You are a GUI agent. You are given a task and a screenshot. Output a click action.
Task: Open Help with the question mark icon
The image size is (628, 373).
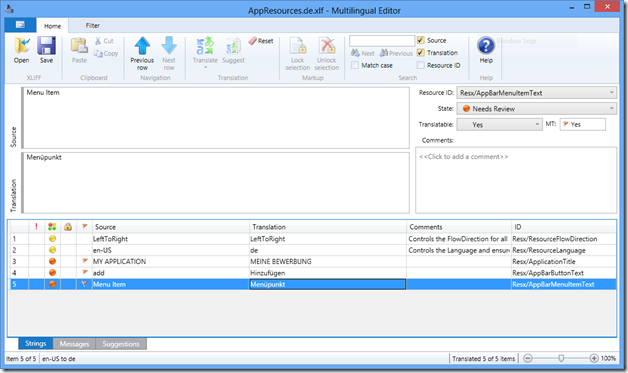(x=486, y=45)
